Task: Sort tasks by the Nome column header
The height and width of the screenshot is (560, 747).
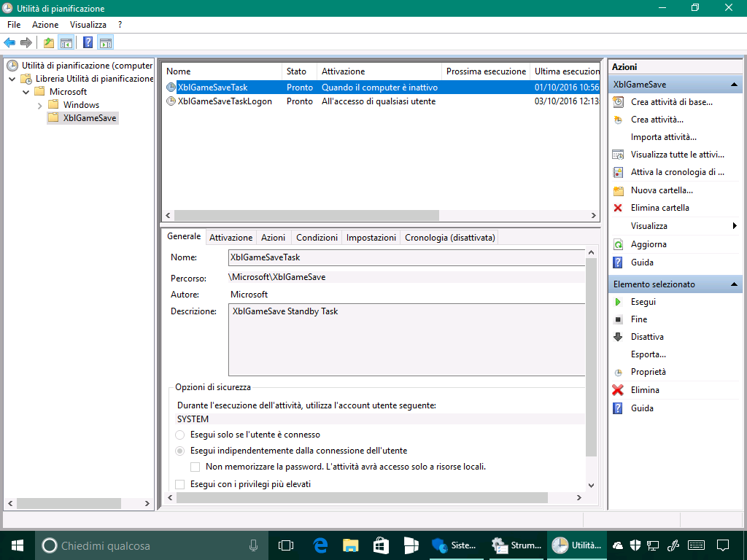Action: pyautogui.click(x=222, y=71)
